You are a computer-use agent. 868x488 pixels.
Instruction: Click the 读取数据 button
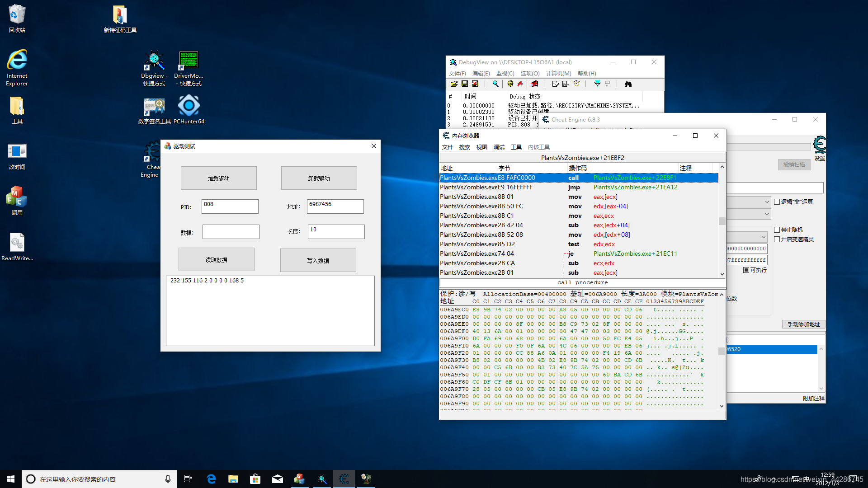[x=217, y=260]
